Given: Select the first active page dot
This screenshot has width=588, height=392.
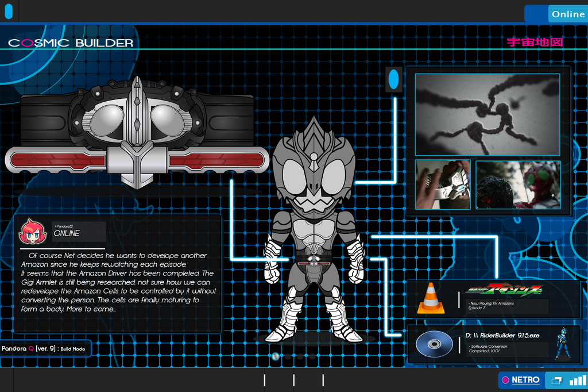Looking at the screenshot, I should tap(275, 356).
